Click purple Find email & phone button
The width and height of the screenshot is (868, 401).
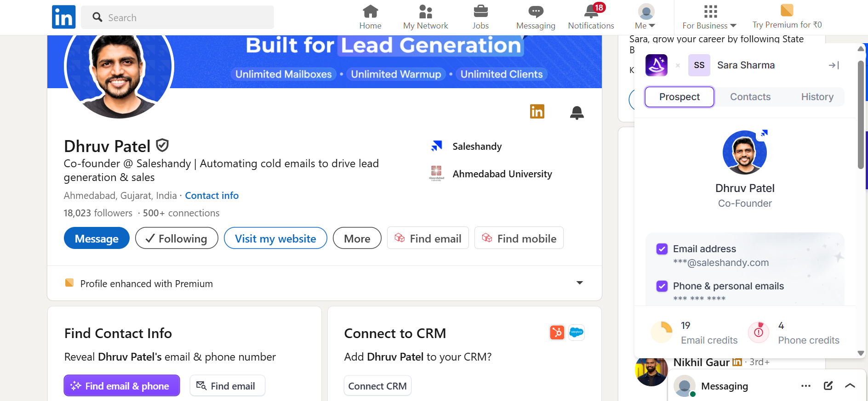(122, 385)
